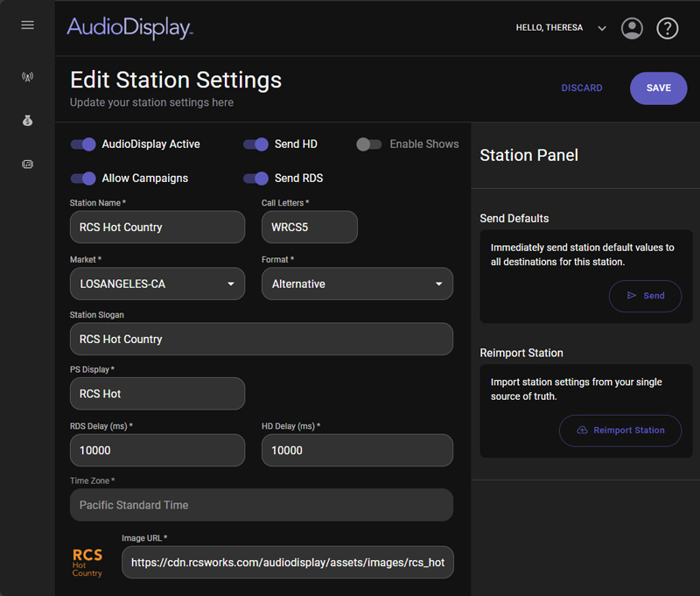The width and height of the screenshot is (700, 596).
Task: Open the music library sidebar icon
Action: click(28, 165)
